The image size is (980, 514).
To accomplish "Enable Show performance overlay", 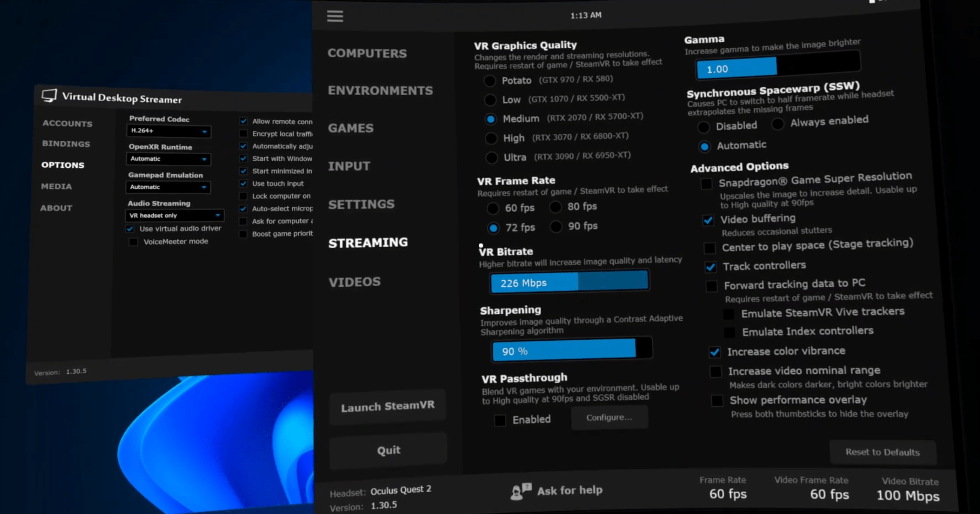I will tap(717, 401).
